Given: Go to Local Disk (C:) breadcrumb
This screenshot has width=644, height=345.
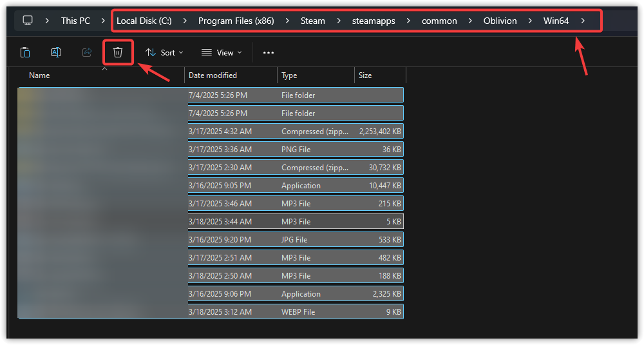Looking at the screenshot, I should [x=144, y=21].
